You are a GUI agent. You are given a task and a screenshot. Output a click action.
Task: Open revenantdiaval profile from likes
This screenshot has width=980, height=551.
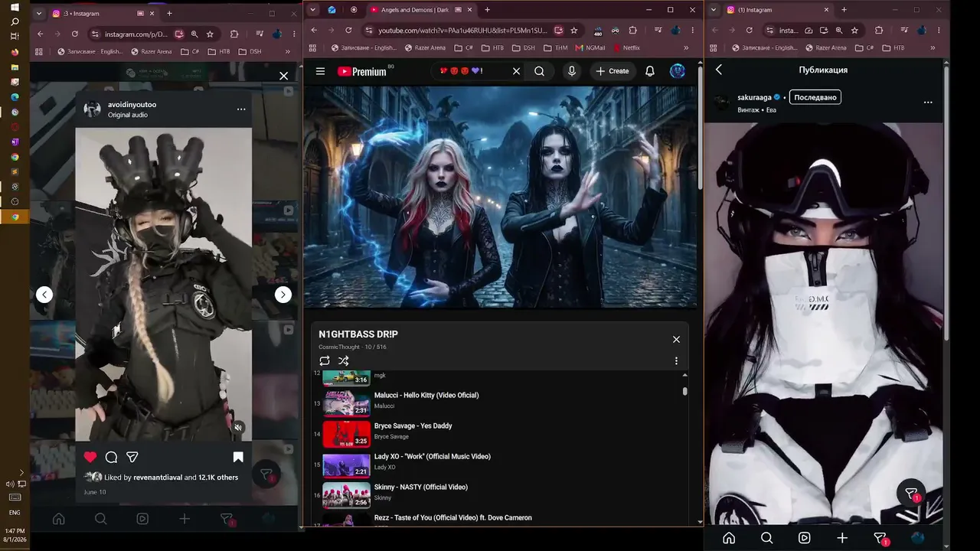click(x=158, y=478)
